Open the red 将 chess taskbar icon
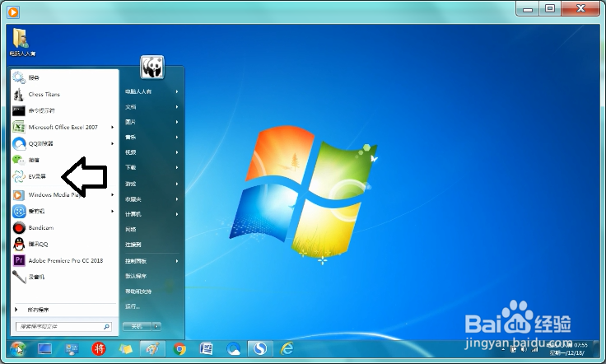Screen dimensions: 606x364 [x=99, y=349]
